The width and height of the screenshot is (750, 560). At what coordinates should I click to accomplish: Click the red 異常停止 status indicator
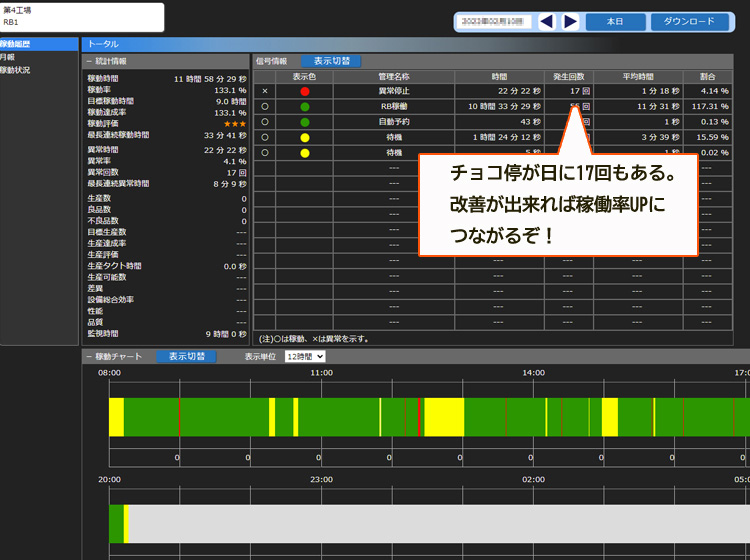pos(304,91)
